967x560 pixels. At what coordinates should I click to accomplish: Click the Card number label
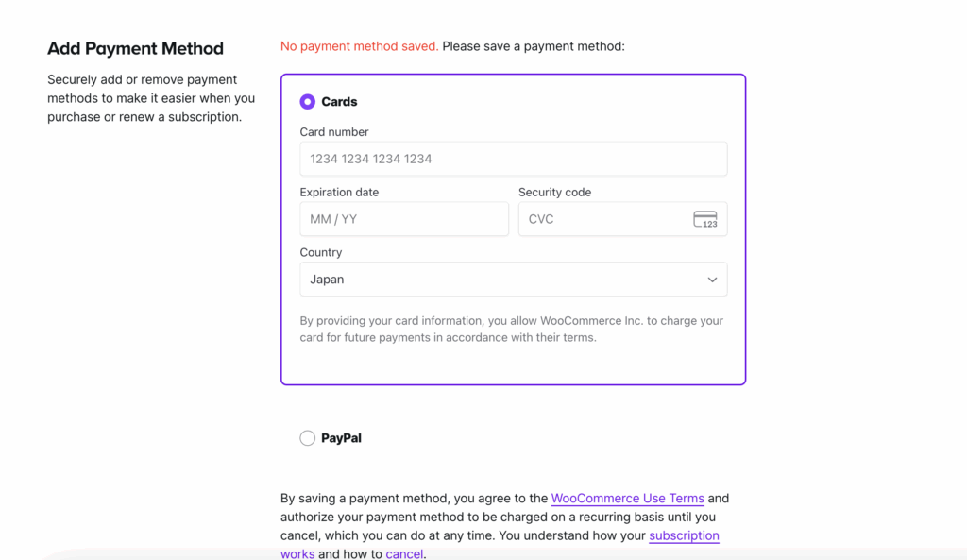[x=334, y=132]
